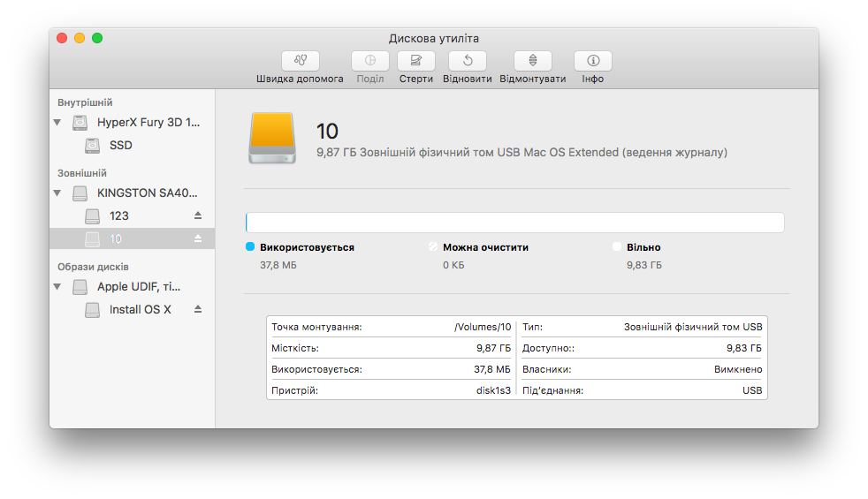This screenshot has width=868, height=499.
Task: Select volume 123 in the sidebar
Action: (x=132, y=215)
